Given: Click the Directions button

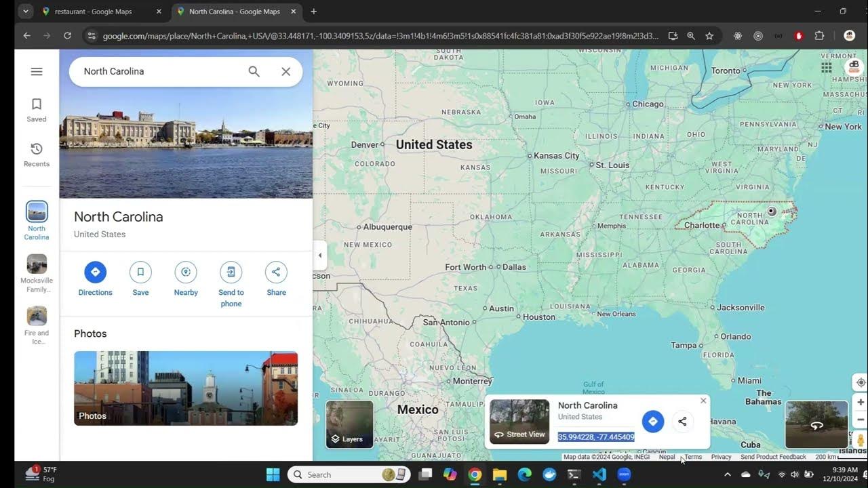Looking at the screenshot, I should (x=95, y=279).
